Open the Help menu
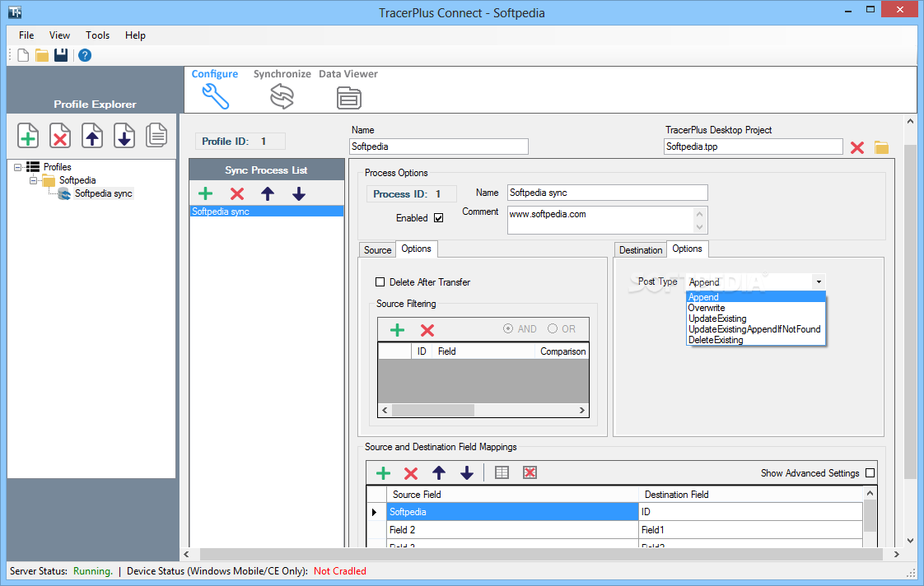 pyautogui.click(x=135, y=35)
